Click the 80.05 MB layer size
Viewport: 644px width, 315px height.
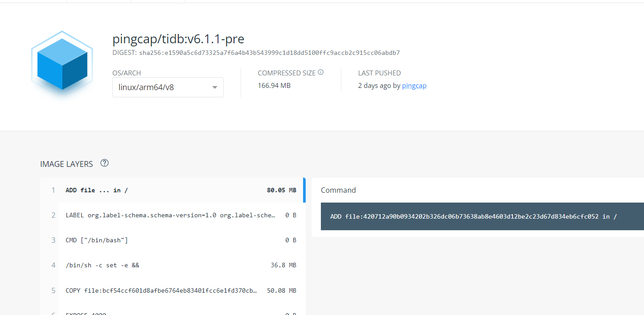click(x=282, y=190)
